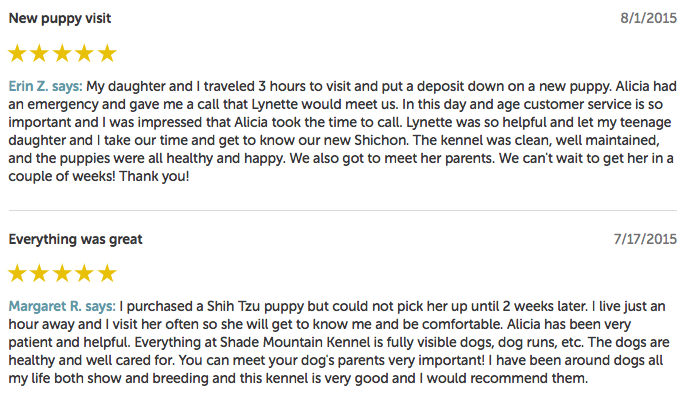Image resolution: width=697 pixels, height=407 pixels.
Task: Open Margaret R.'s reviewer profile link
Action: tap(62, 306)
